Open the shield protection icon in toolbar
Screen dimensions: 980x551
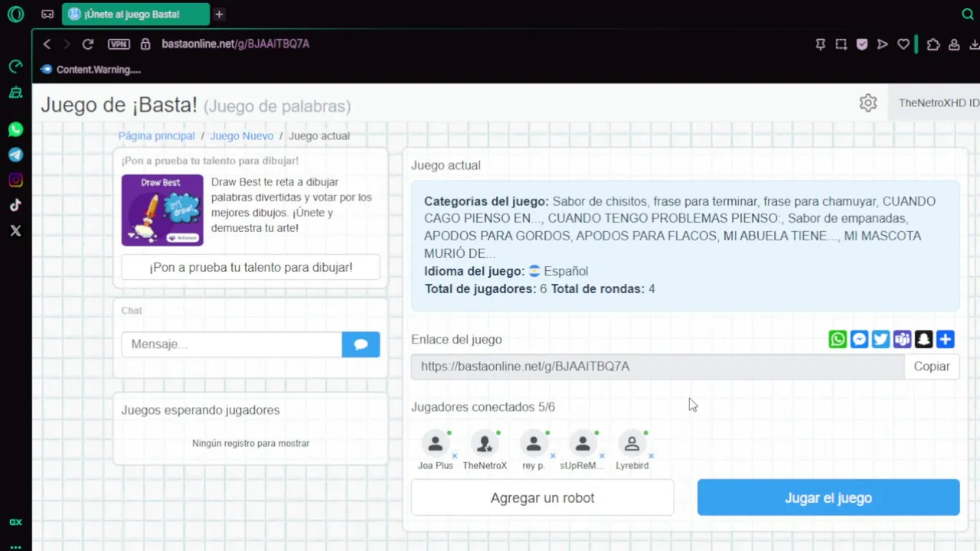tap(861, 44)
